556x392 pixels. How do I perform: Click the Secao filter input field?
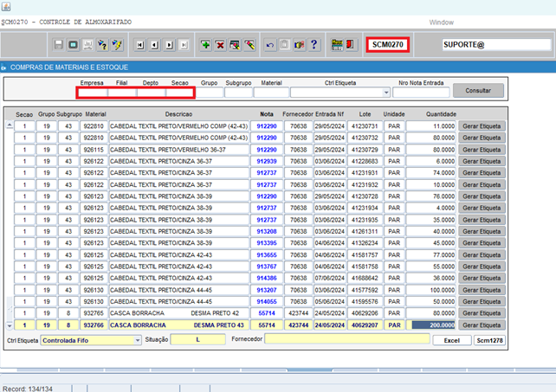179,93
